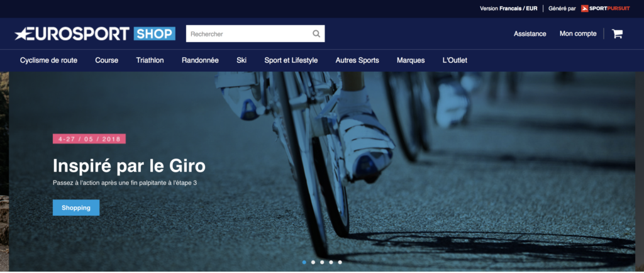Focus the Rechercher search field
The height and width of the screenshot is (273, 644).
(x=248, y=34)
